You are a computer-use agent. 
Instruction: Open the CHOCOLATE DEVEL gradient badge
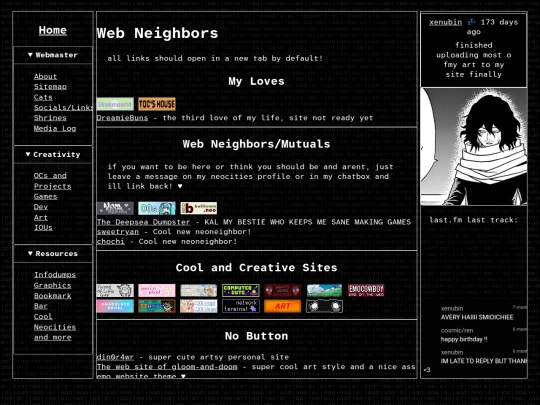tap(115, 306)
